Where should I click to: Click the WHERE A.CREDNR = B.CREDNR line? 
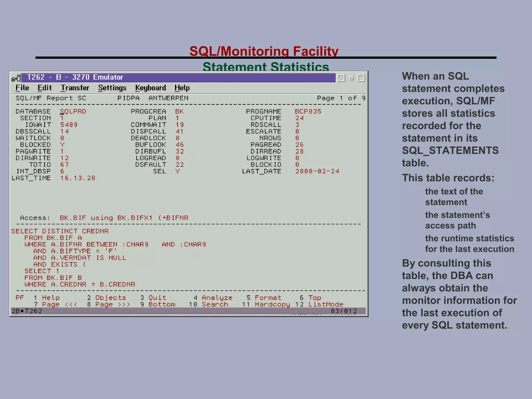[x=80, y=284]
